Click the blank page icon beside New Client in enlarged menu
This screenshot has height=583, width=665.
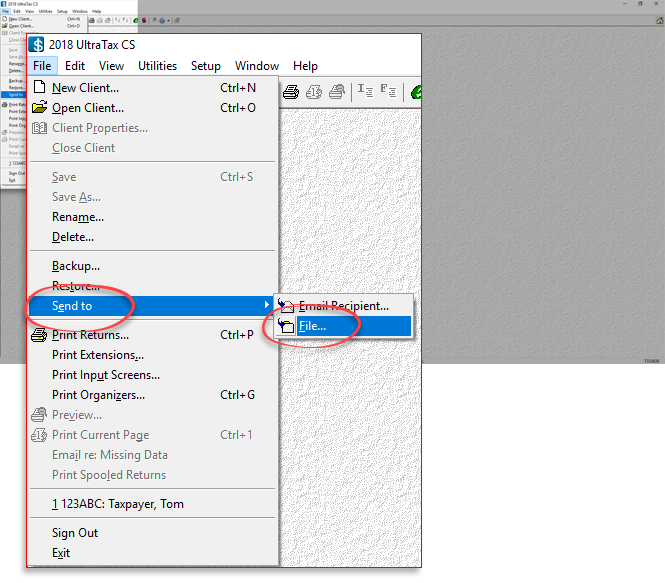[x=39, y=87]
